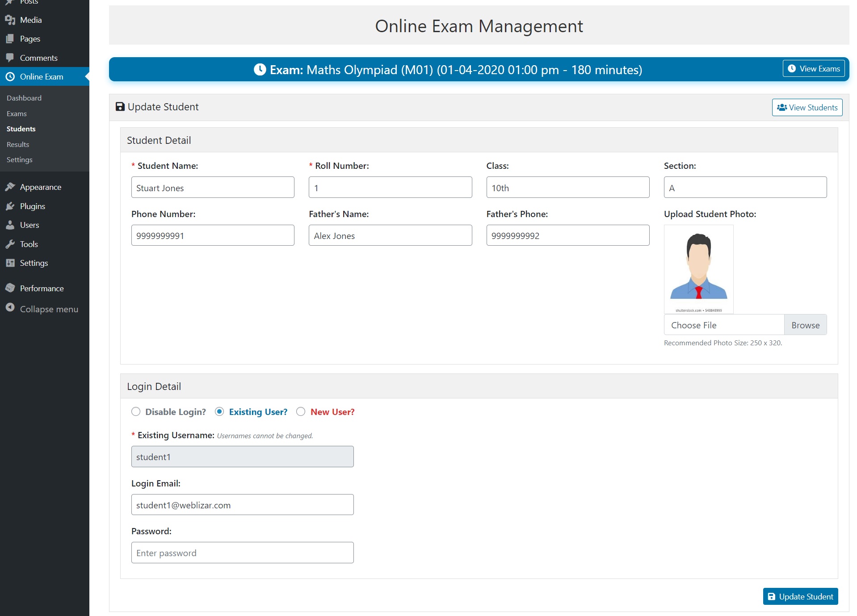Click the Media icon in sidebar
857x616 pixels.
10,20
